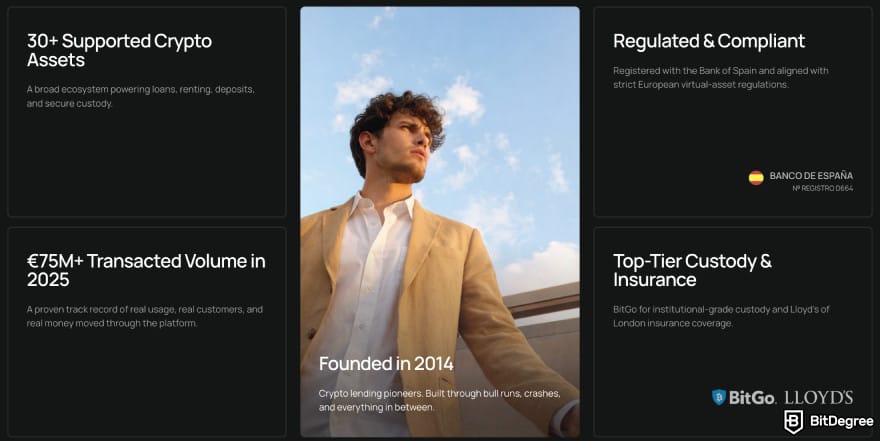Click the Spanish flag icon

[x=756, y=177]
